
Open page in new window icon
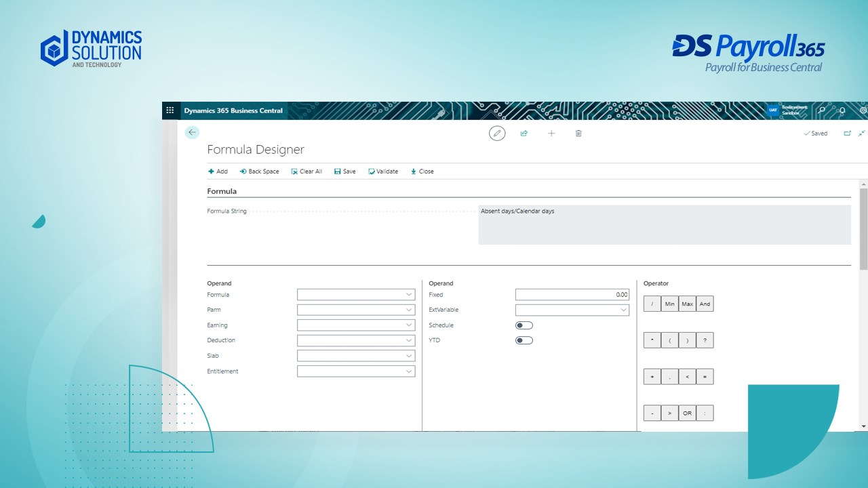coord(847,134)
